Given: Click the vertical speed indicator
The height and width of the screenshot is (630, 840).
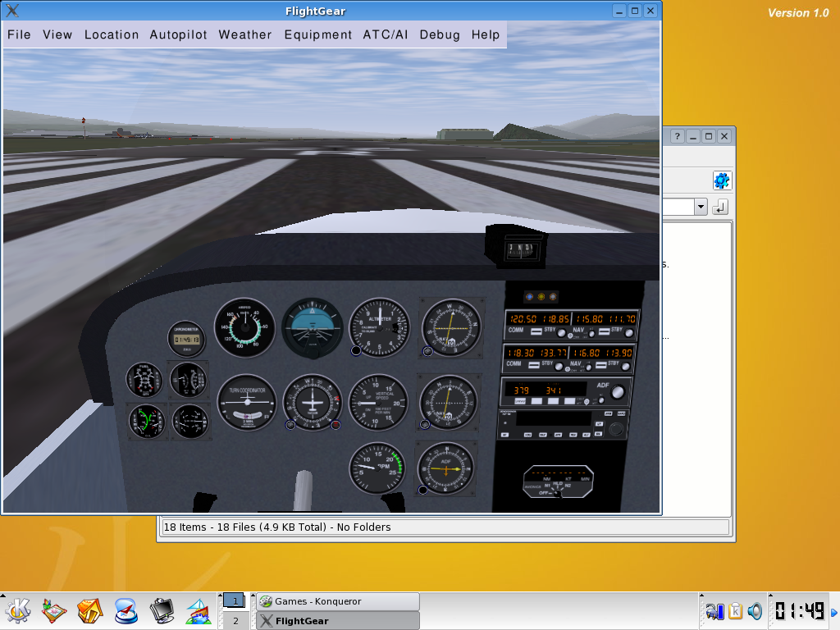Looking at the screenshot, I should [x=379, y=402].
